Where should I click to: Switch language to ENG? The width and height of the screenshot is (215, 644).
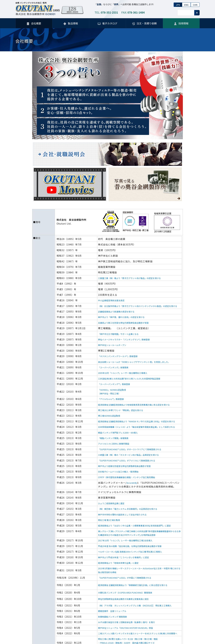186,5
